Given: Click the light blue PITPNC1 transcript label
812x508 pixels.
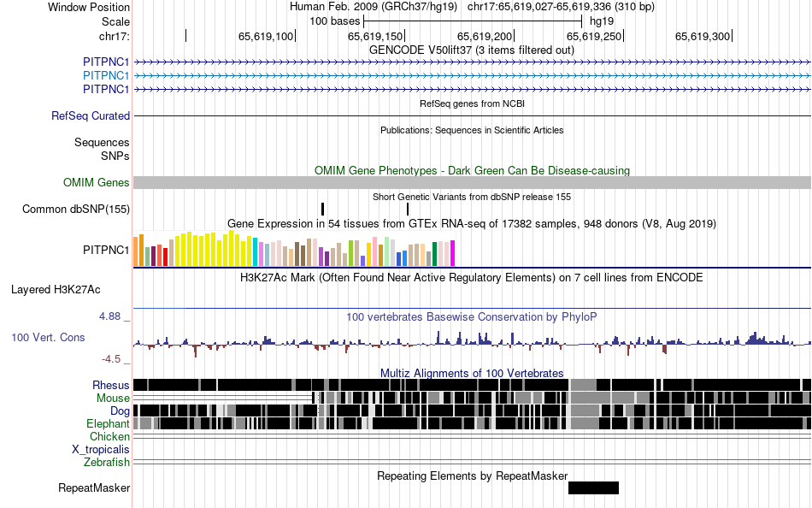Looking at the screenshot, I should [106, 75].
